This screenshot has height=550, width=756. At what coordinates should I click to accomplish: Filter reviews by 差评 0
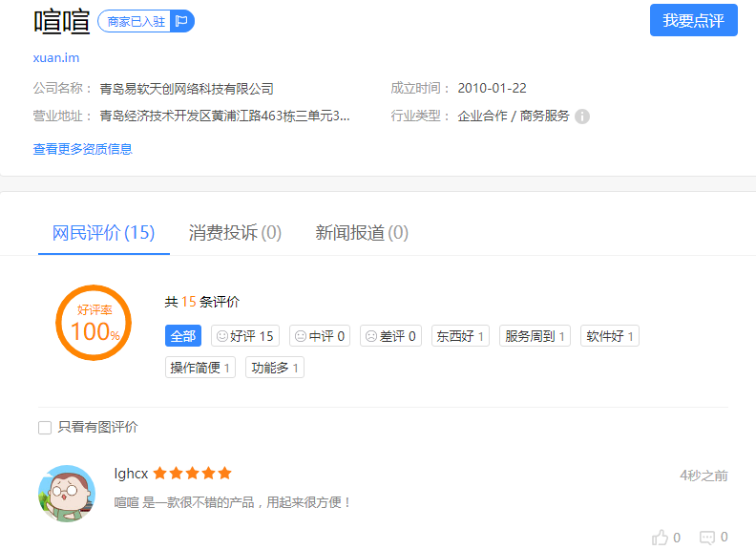[x=391, y=336]
